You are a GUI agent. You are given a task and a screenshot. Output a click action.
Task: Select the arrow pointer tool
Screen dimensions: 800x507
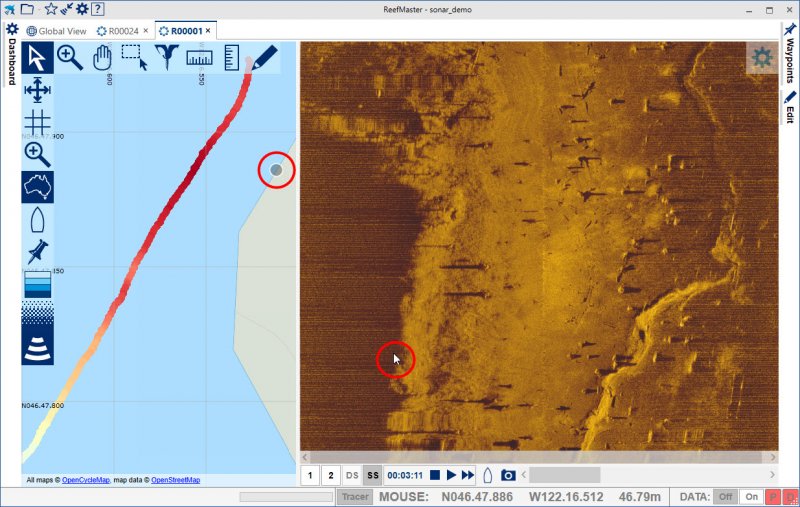coord(38,57)
